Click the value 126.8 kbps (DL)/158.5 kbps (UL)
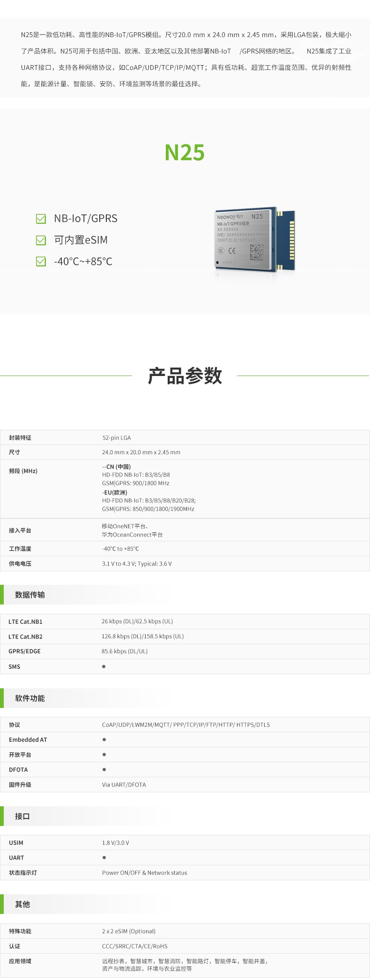Viewport: 370px width, 980px height. coord(143,636)
